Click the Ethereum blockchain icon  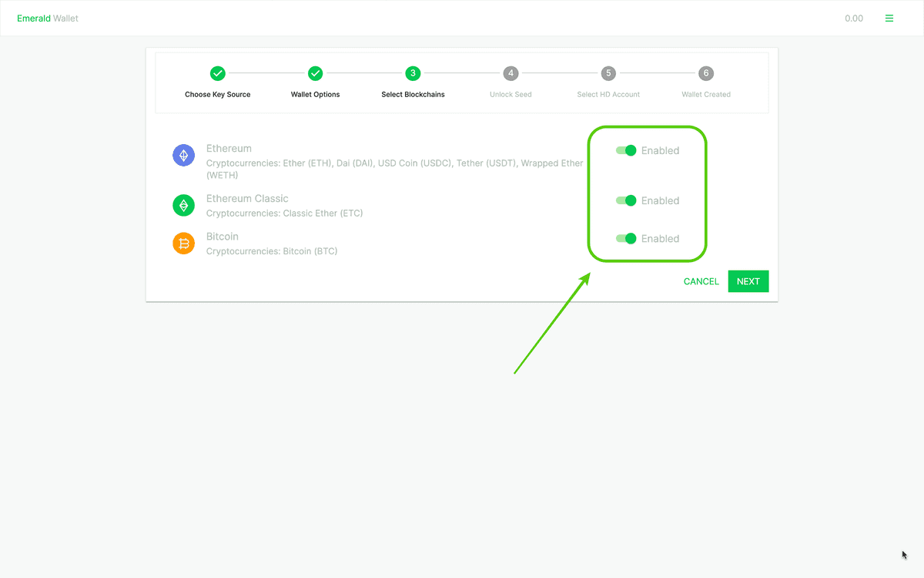point(183,155)
